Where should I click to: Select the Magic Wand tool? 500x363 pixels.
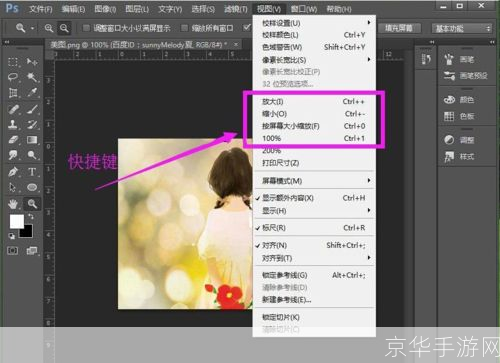(x=32, y=77)
